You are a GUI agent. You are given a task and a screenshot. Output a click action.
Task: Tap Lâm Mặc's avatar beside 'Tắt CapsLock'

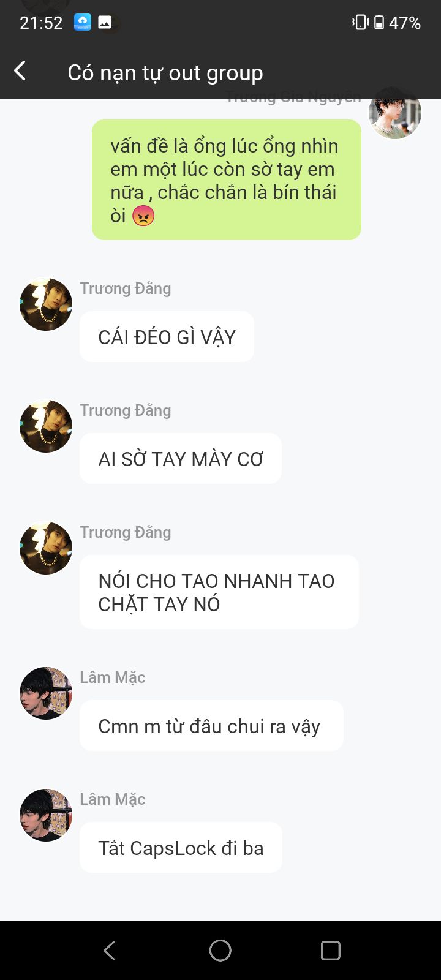point(46,815)
